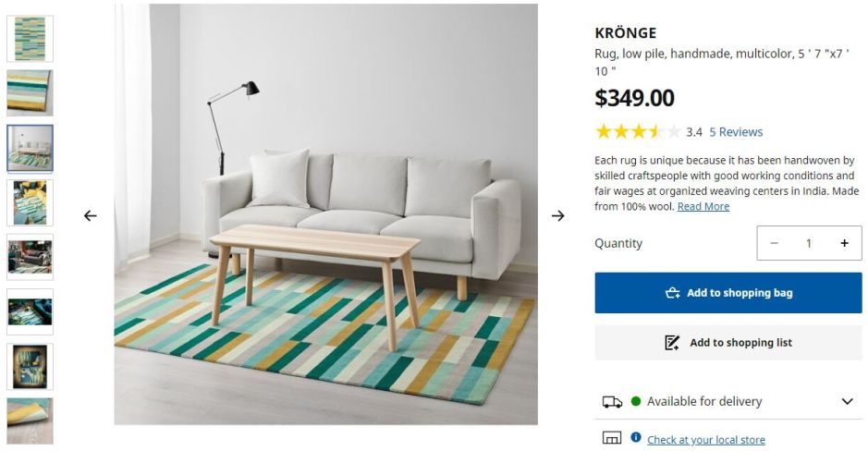Screen dimensions: 868x451
Task: Open the 5 Reviews link
Action: pos(736,132)
